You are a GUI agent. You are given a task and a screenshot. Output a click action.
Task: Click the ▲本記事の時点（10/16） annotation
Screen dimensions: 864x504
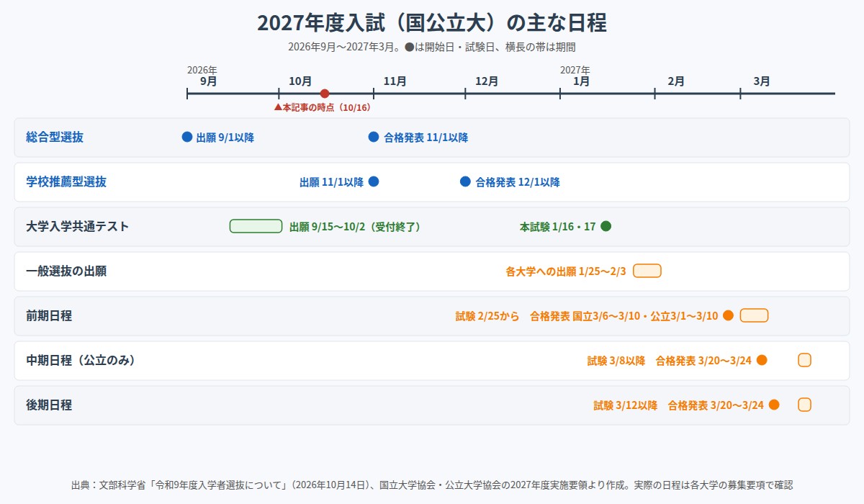coord(322,107)
